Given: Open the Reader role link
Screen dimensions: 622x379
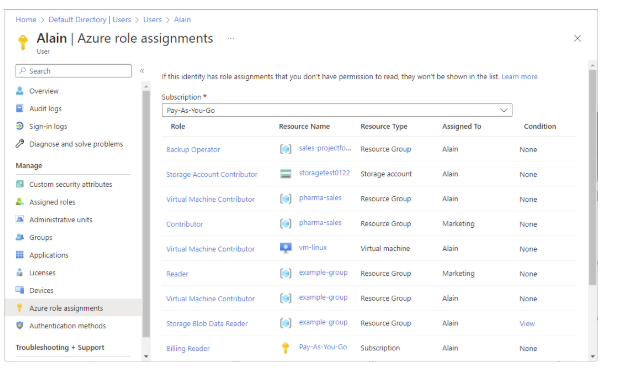Looking at the screenshot, I should [177, 274].
